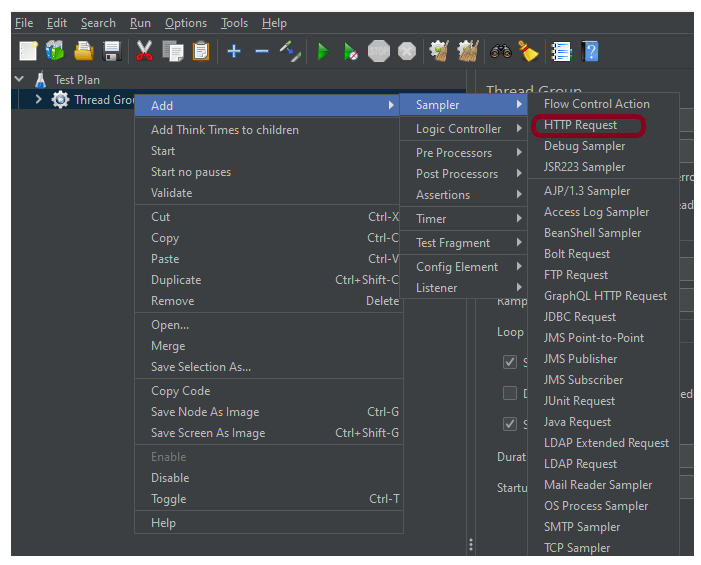This screenshot has width=701, height=565.
Task: Open Search with the binoculars icon
Action: click(x=501, y=51)
